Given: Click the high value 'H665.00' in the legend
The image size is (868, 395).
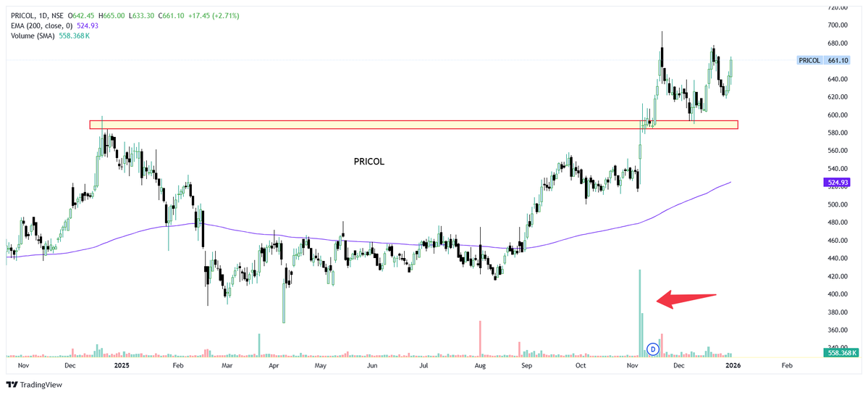Looking at the screenshot, I should [112, 15].
